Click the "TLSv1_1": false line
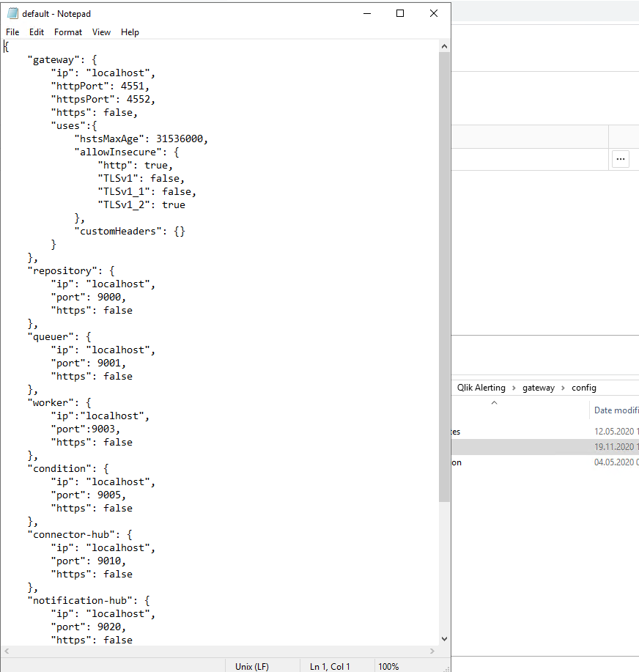The height and width of the screenshot is (672, 639). click(147, 191)
